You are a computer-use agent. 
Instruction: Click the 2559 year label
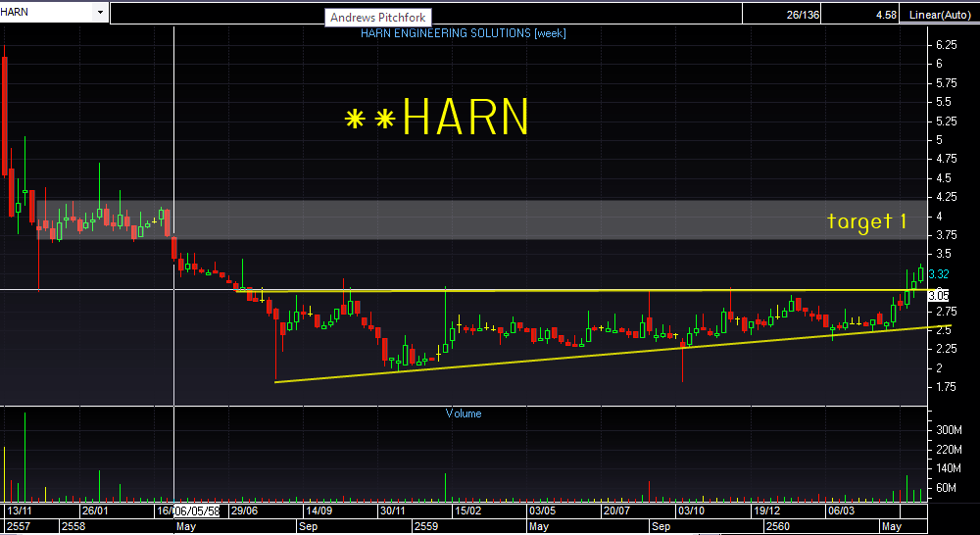pyautogui.click(x=427, y=526)
